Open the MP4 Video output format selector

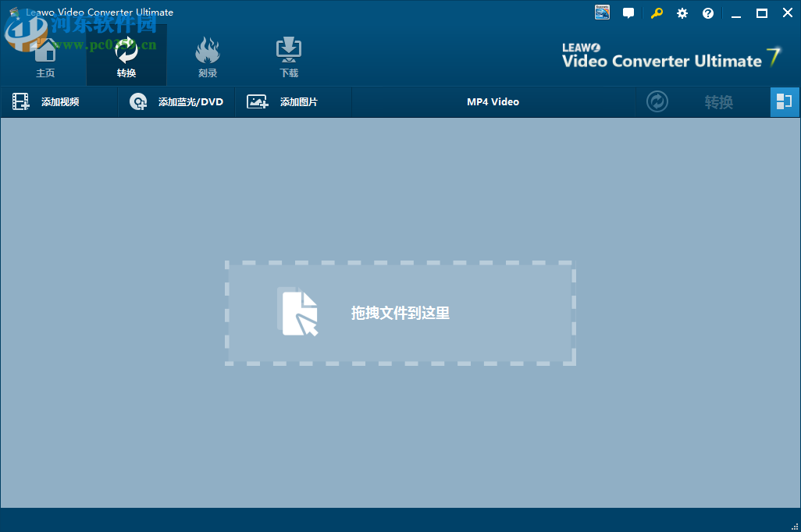point(493,101)
